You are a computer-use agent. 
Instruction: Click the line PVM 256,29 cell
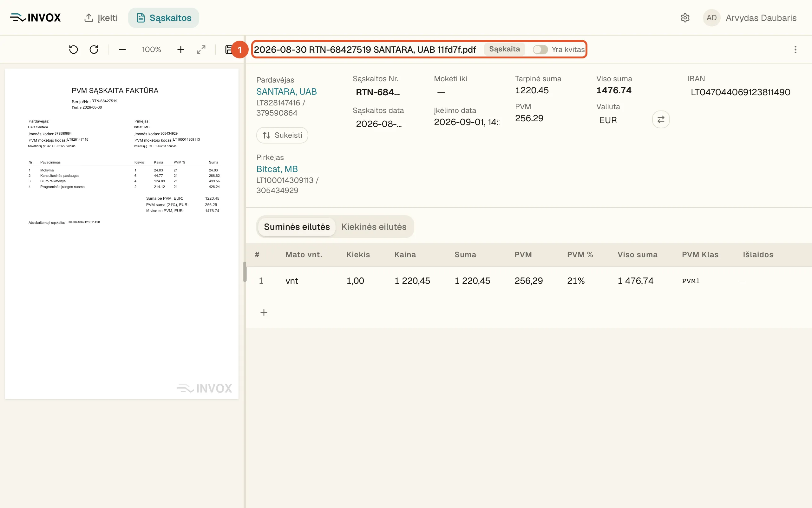click(x=528, y=281)
